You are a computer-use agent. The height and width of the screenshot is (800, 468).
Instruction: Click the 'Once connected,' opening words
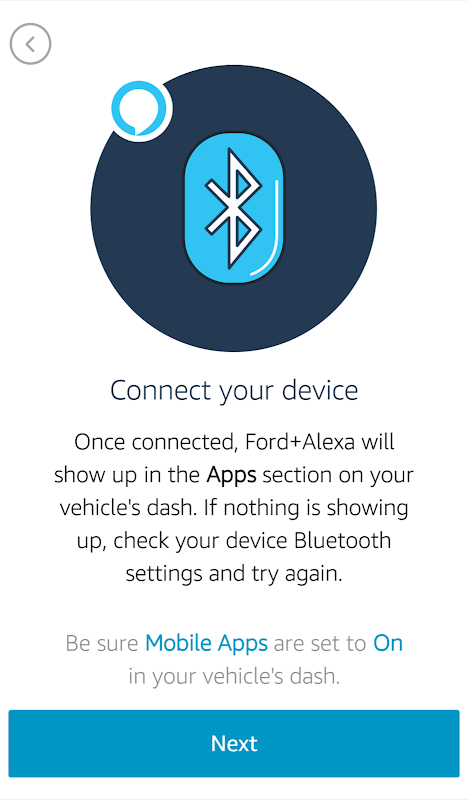click(x=157, y=442)
